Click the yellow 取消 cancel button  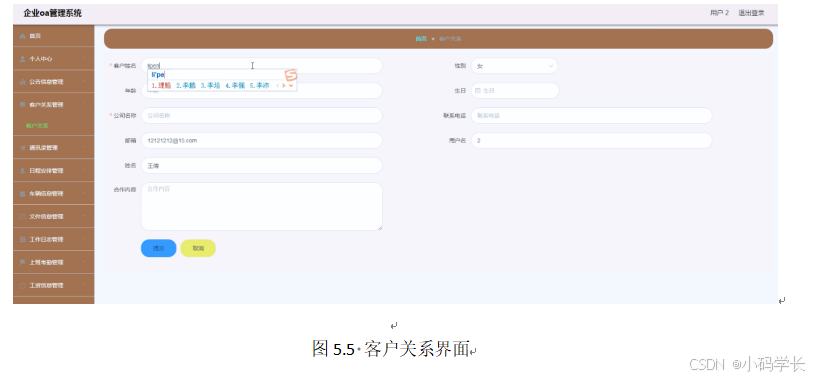pos(198,249)
